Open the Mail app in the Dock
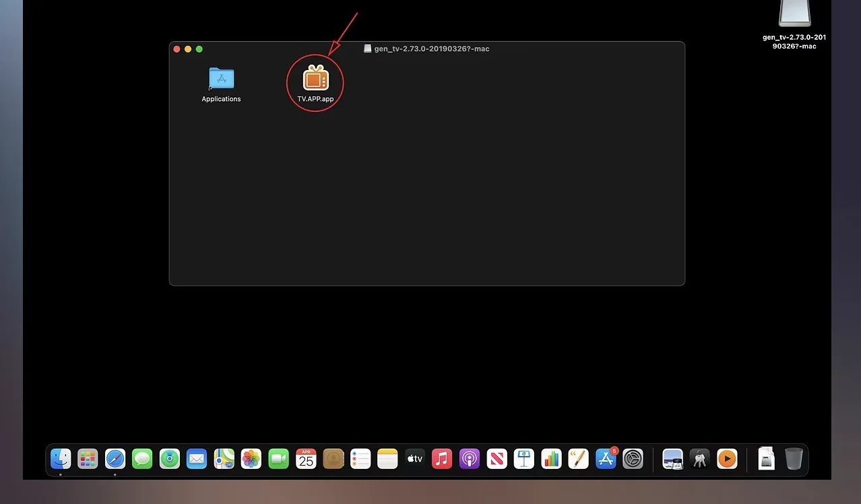 197,459
